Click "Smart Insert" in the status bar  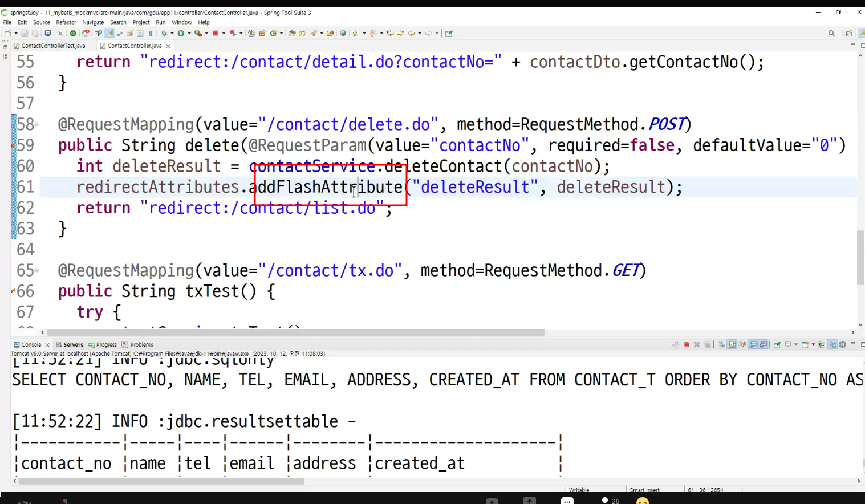tap(644, 490)
